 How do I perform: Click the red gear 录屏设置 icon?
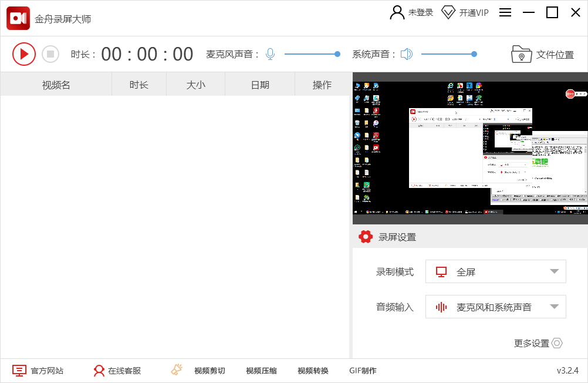coord(366,237)
